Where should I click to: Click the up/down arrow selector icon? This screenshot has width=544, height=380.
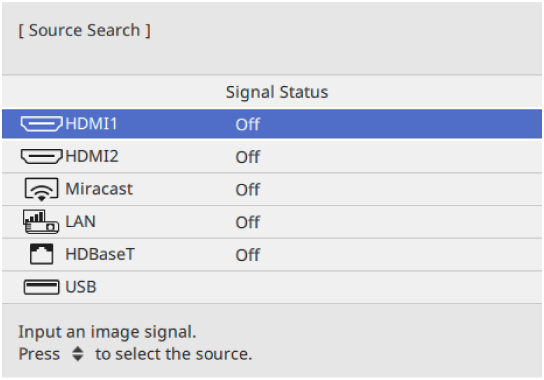(x=78, y=354)
